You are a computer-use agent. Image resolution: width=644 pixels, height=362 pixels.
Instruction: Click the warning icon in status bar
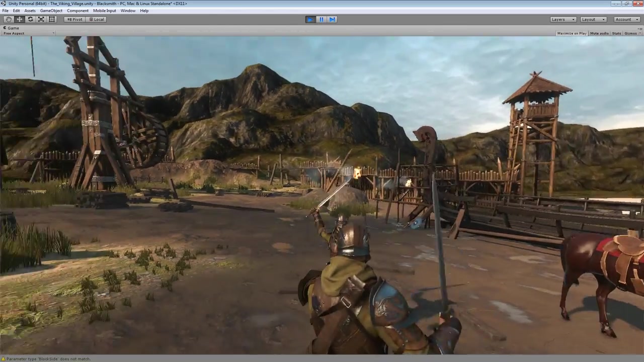[3, 359]
